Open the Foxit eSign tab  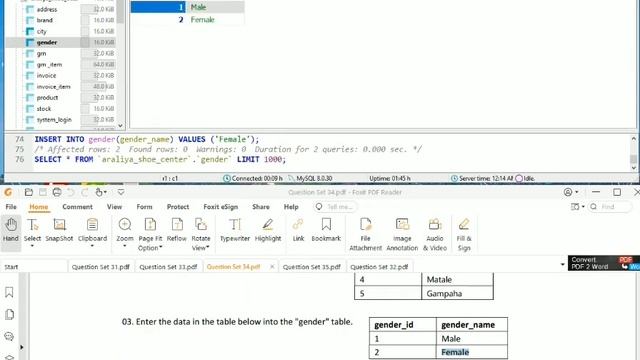coord(220,207)
